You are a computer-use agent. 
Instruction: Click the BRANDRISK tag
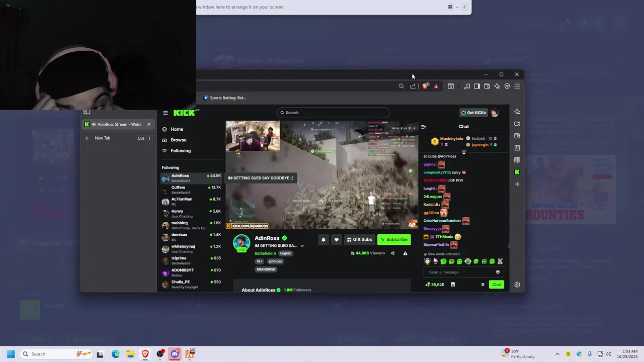click(x=266, y=269)
